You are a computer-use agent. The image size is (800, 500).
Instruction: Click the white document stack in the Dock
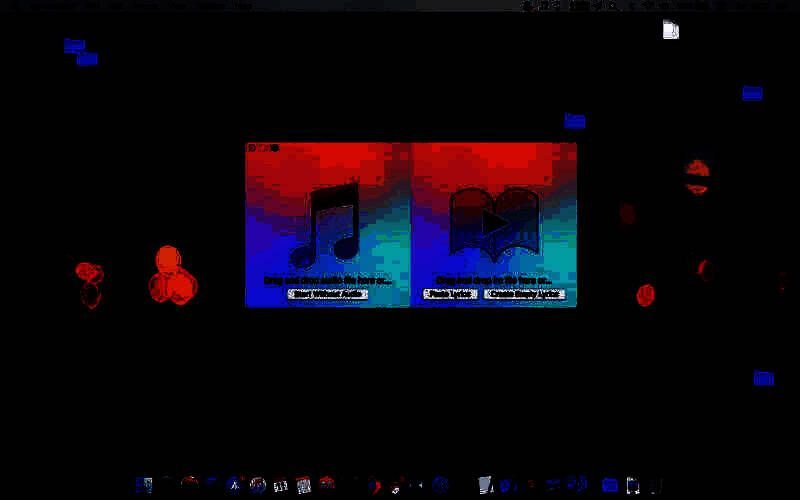(x=485, y=485)
